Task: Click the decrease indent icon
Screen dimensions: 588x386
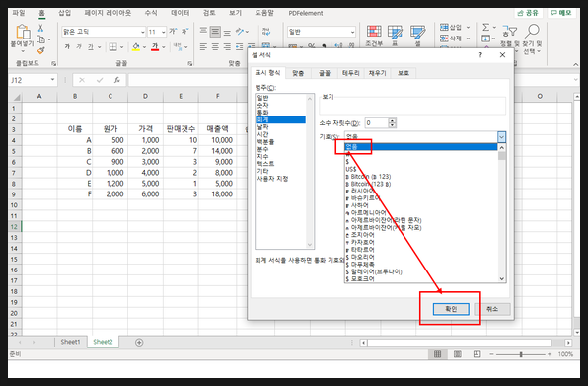Action: 240,46
